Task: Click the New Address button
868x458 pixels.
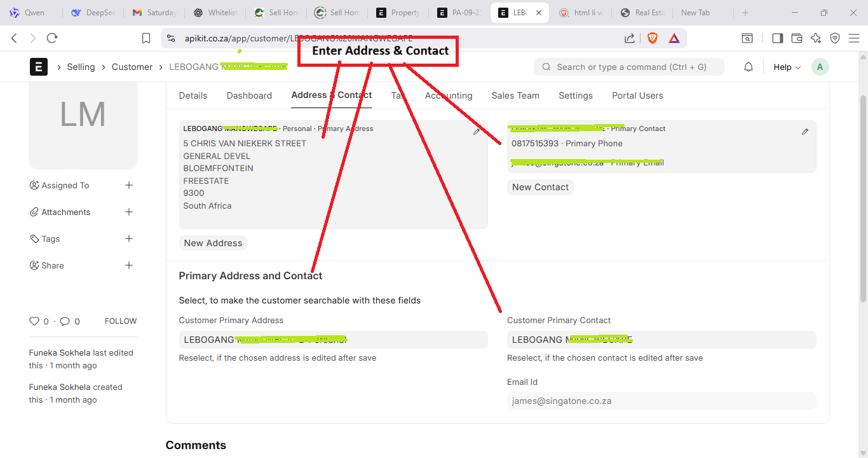Action: click(213, 243)
